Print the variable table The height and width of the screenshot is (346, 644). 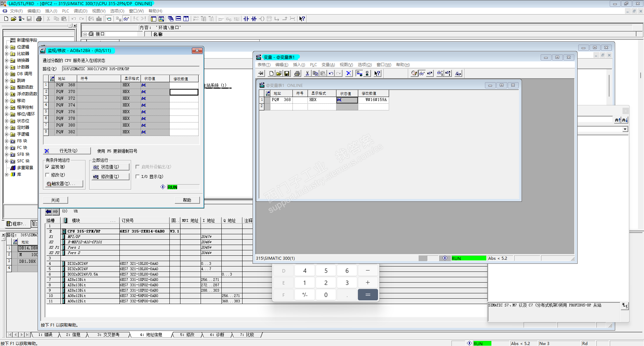(297, 73)
